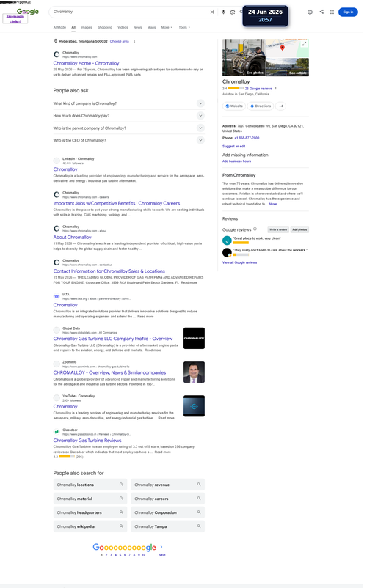Open the quick settings gear icon

click(310, 12)
